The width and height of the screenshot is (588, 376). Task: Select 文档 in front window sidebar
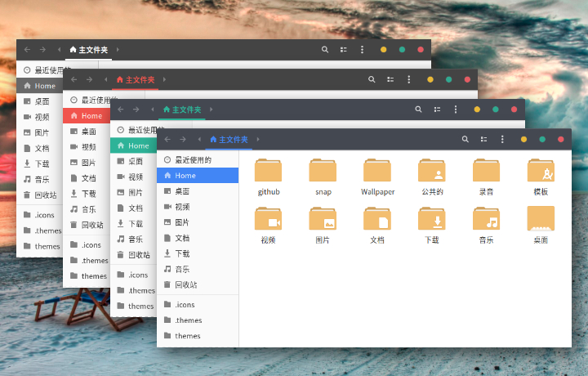198,238
